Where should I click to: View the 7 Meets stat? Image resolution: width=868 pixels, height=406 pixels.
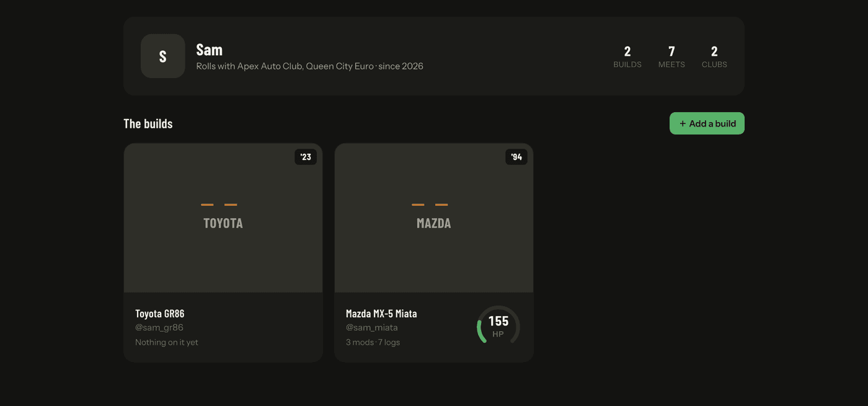(x=671, y=56)
